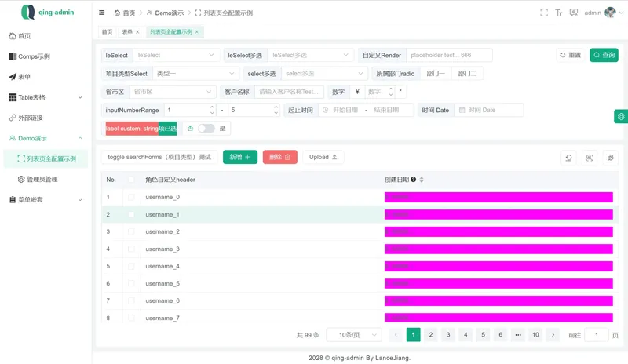Click the sort icon beside 创建日期
The image size is (628, 364).
tap(422, 180)
